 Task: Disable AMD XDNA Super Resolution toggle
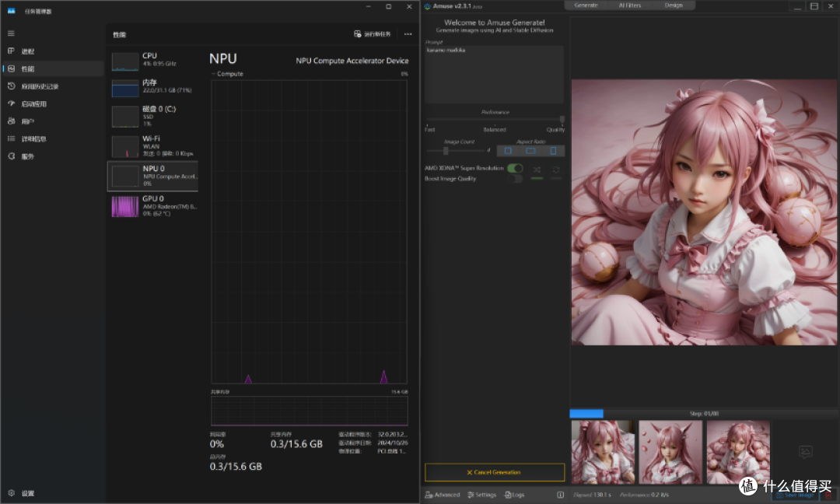pos(515,168)
